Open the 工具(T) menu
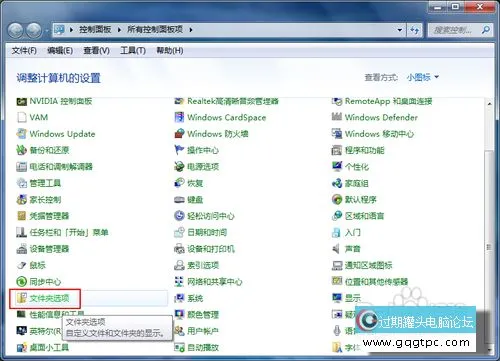 click(x=133, y=51)
